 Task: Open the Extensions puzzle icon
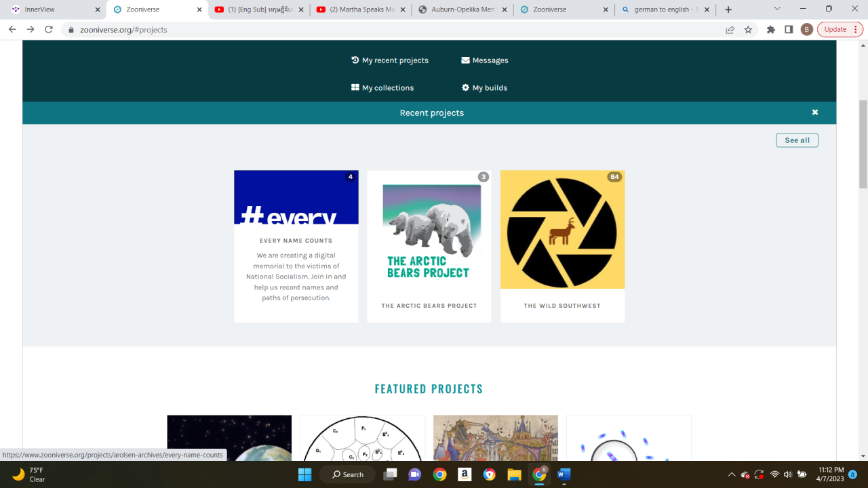click(x=771, y=29)
